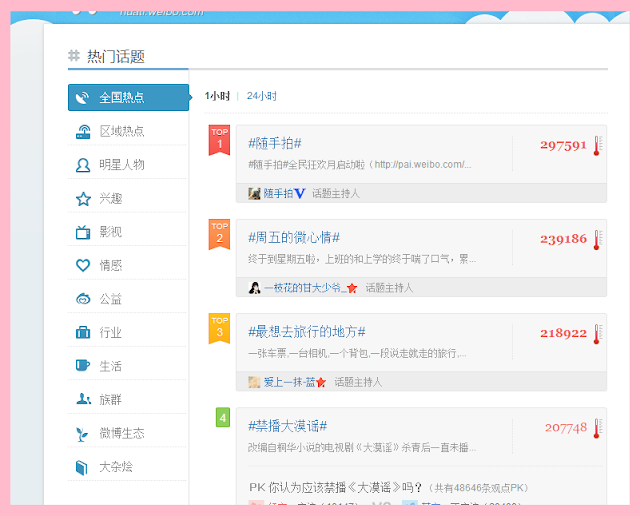The width and height of the screenshot is (640, 516).
Task: Open the #随手拍# topic
Action: pos(275,144)
